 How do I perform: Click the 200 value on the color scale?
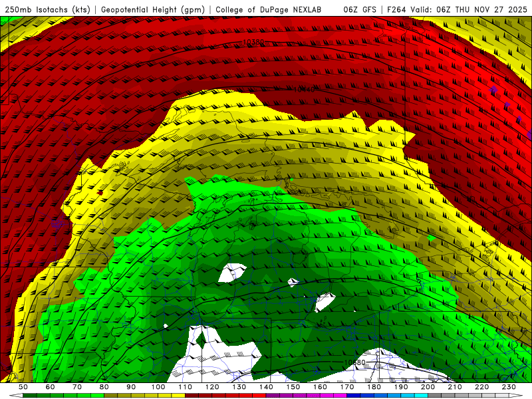(x=428, y=387)
